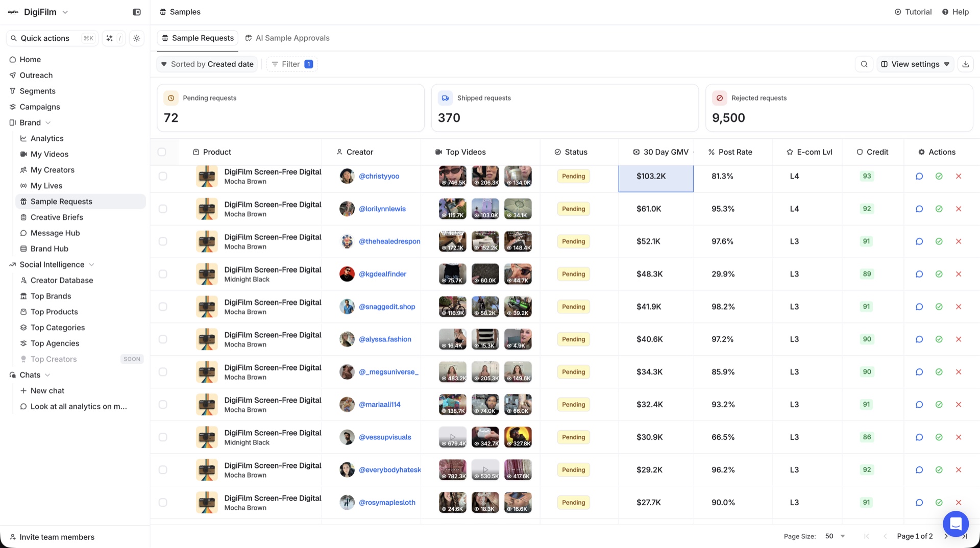Image resolution: width=980 pixels, height=548 pixels.
Task: Check the @snaggedit.shop row checkbox
Action: (x=163, y=307)
